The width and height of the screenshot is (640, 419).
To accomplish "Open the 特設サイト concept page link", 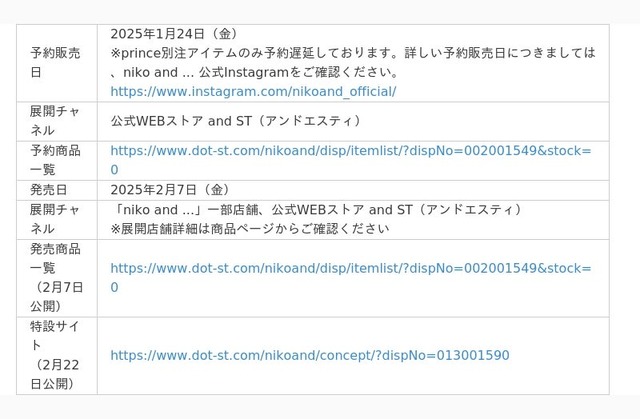I will (310, 355).
